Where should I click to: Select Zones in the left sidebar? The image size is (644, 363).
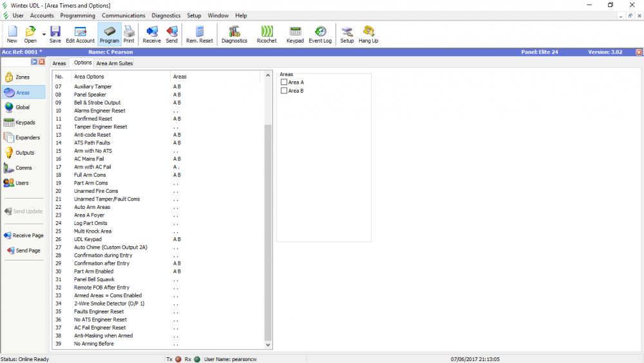[23, 77]
